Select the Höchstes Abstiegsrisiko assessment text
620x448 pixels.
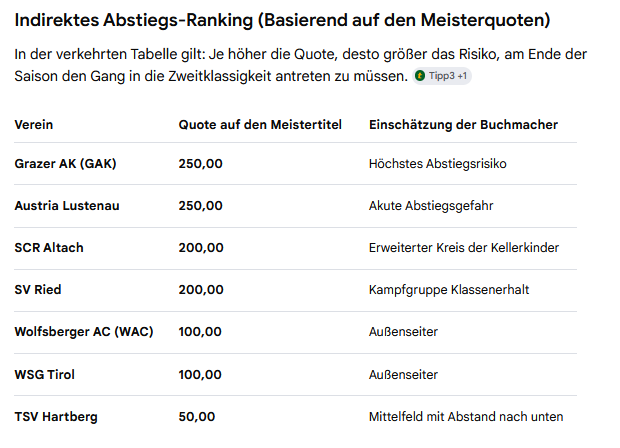point(437,164)
